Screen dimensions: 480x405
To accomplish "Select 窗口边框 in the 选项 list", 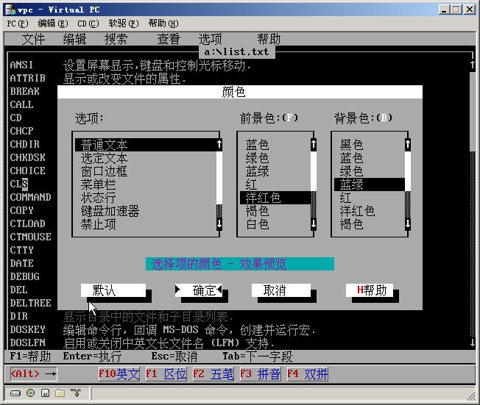I will 145,171.
